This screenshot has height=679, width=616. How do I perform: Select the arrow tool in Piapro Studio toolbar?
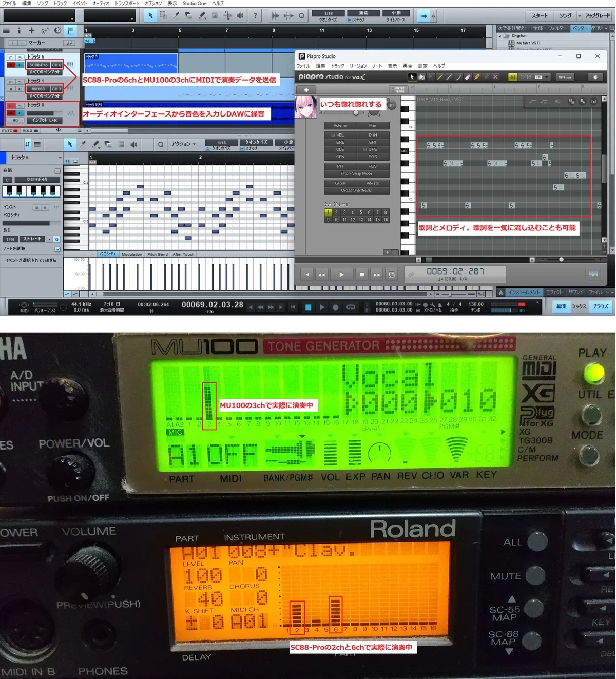click(x=412, y=77)
